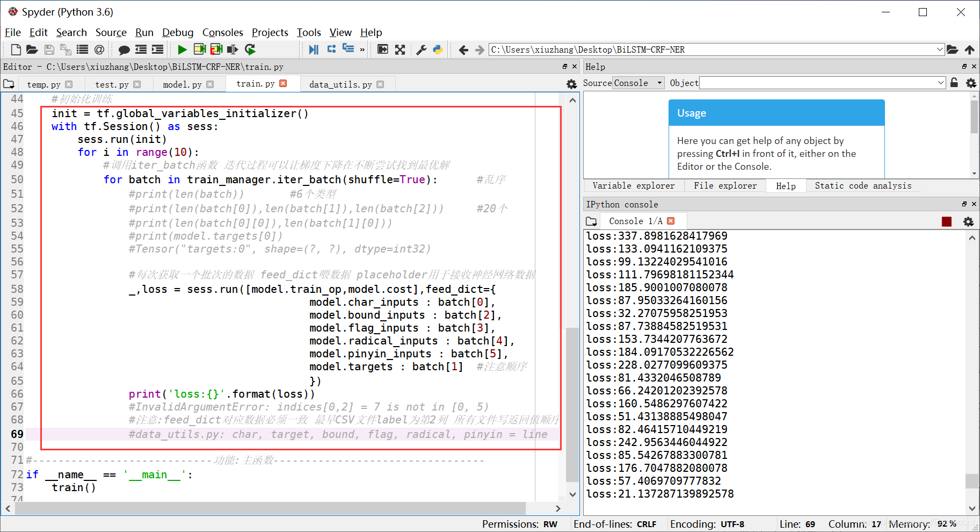Browse for a working directory
The height and width of the screenshot is (532, 980).
tap(953, 49)
